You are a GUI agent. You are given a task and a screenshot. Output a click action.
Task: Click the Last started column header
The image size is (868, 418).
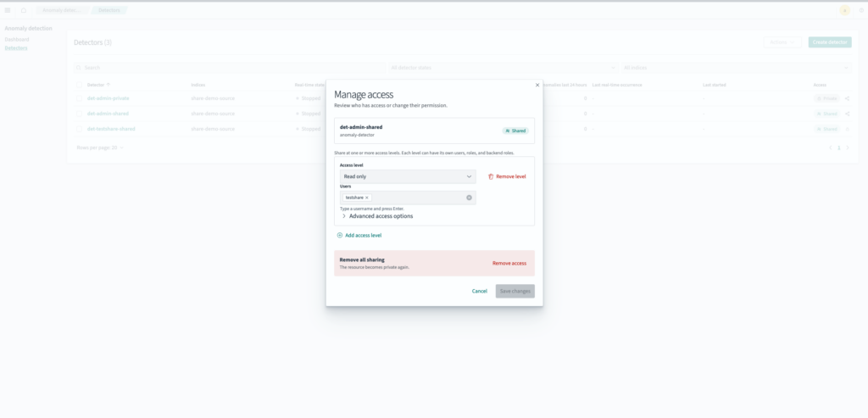pyautogui.click(x=714, y=85)
